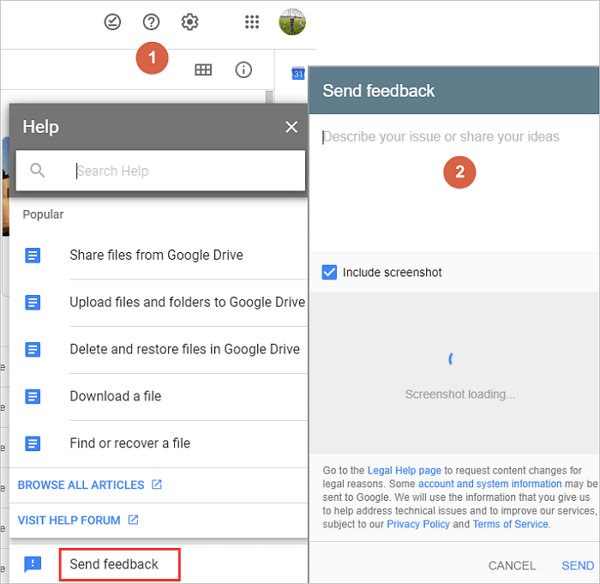Open 'Share files from Google Drive' article
Screen dimensions: 600x584
[x=156, y=255]
